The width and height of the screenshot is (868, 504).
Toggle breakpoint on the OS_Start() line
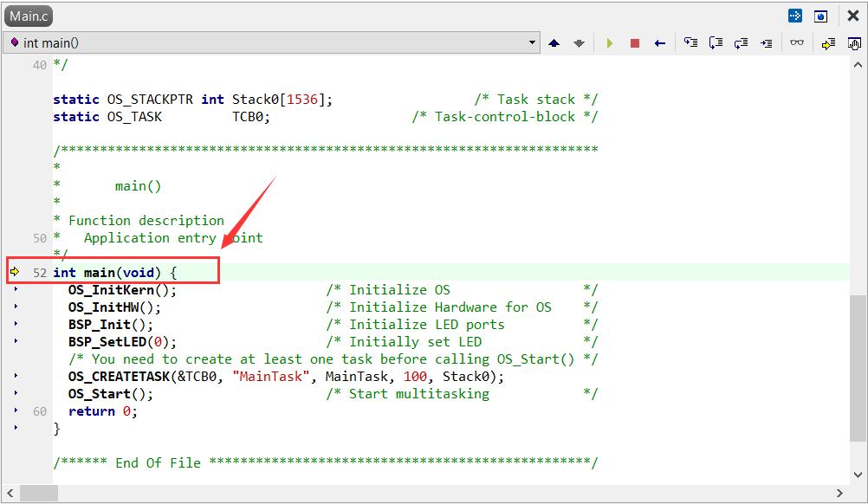click(16, 393)
